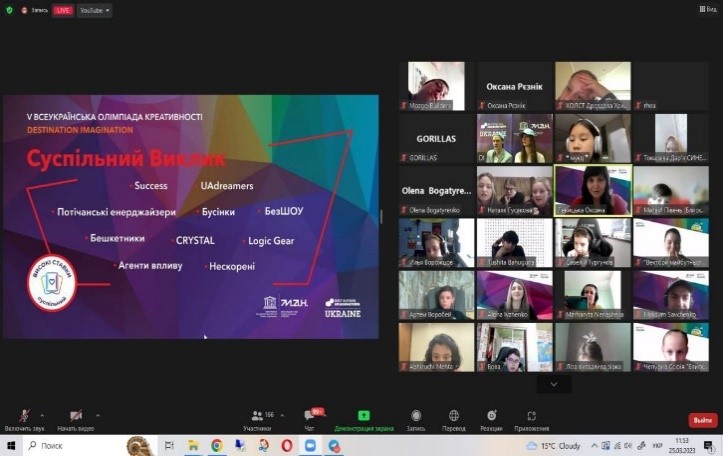Open the YouTube live stream dropdown
The image size is (723, 456).
pos(95,10)
